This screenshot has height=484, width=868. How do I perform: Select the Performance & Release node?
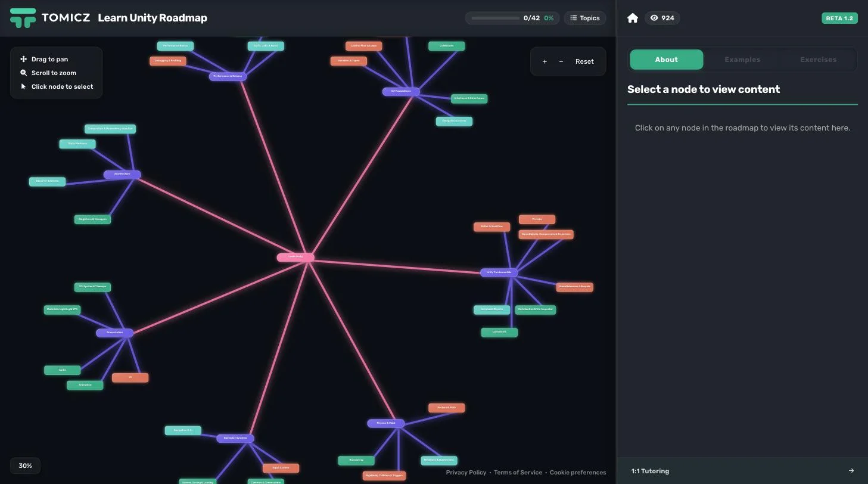228,76
